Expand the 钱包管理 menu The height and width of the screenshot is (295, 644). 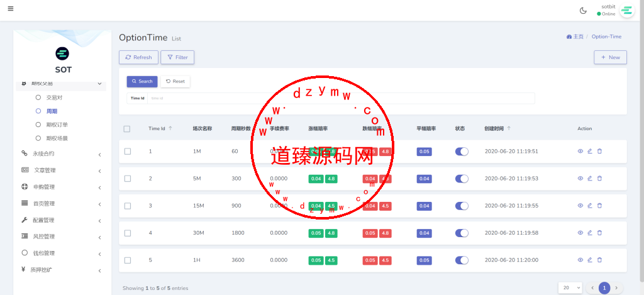click(61, 253)
